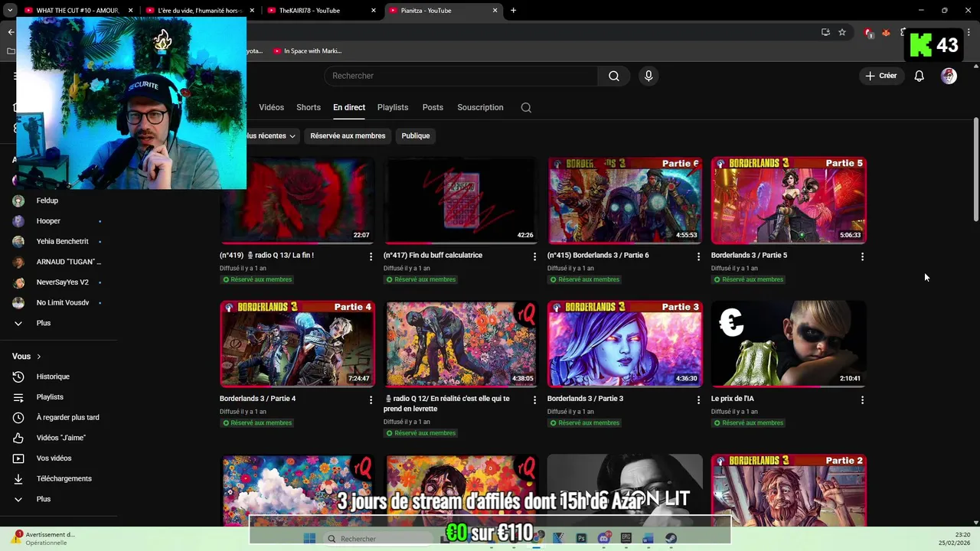
Task: Start voice search with the microphone icon
Action: (648, 76)
